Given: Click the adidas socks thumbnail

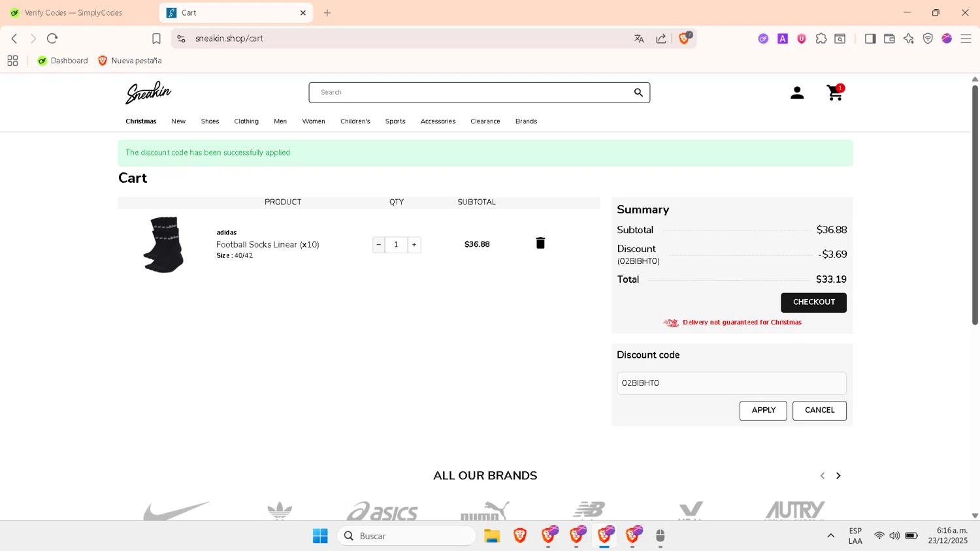Looking at the screenshot, I should pyautogui.click(x=163, y=245).
